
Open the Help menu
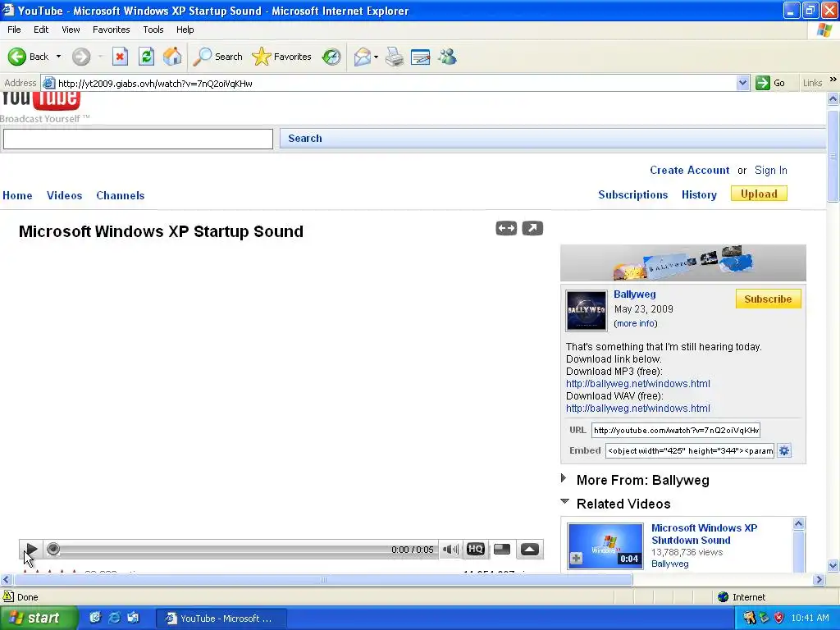pos(185,30)
